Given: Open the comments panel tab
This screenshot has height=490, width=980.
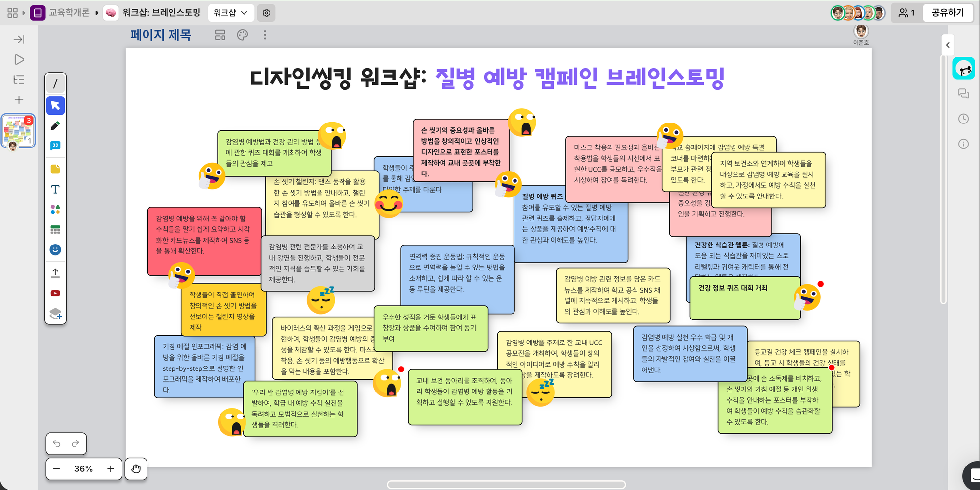Looking at the screenshot, I should coord(963,94).
